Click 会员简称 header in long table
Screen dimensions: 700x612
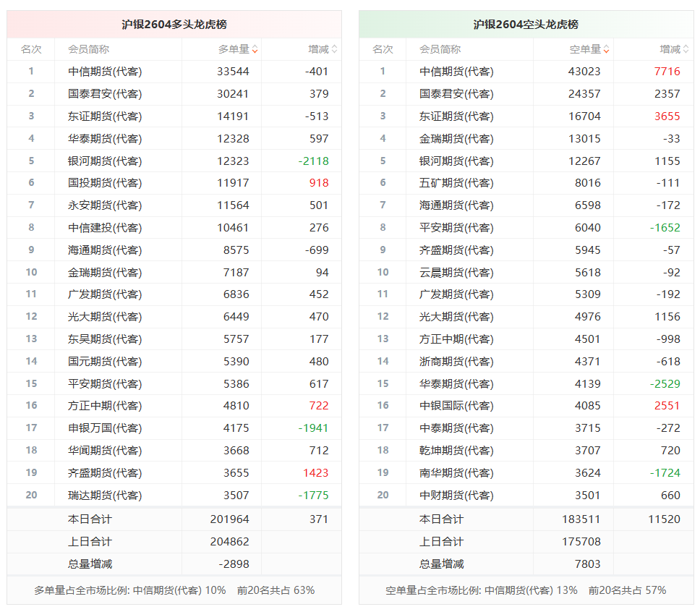pyautogui.click(x=88, y=49)
